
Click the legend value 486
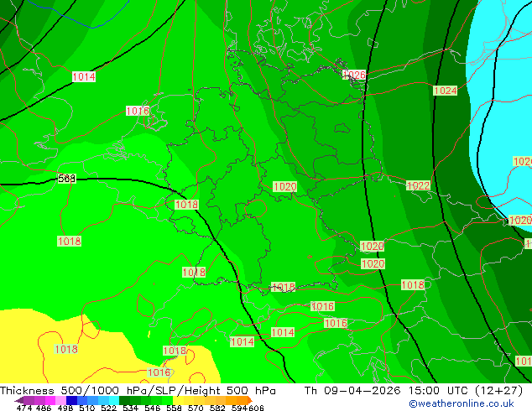[x=44, y=408]
